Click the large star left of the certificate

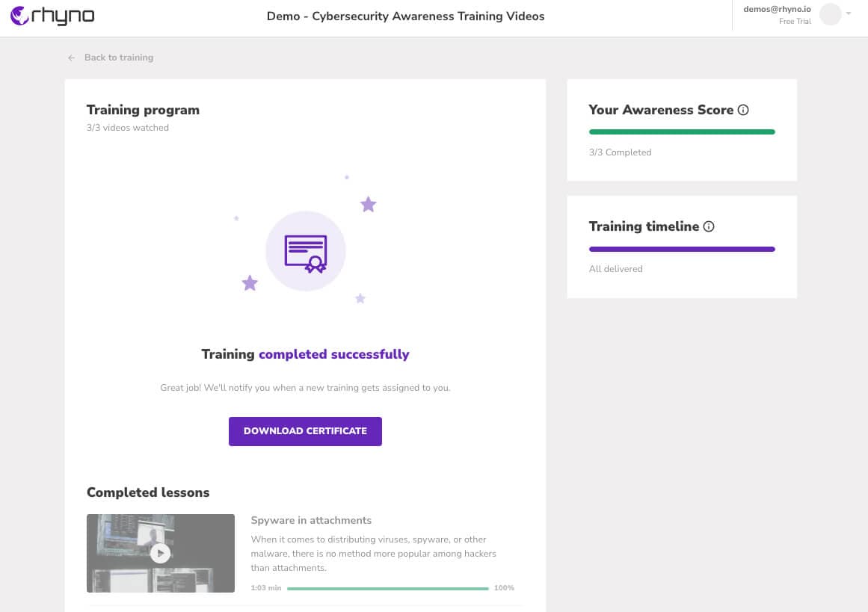[x=250, y=283]
